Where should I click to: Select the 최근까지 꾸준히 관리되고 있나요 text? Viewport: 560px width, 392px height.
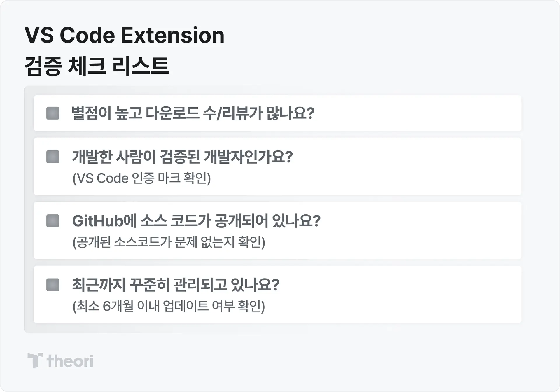176,285
